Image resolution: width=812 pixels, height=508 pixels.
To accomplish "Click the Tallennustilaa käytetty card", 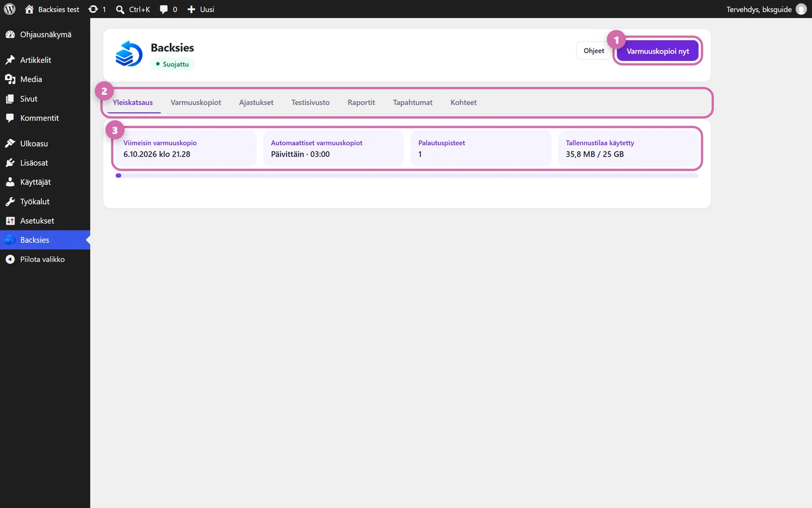I will pyautogui.click(x=628, y=149).
